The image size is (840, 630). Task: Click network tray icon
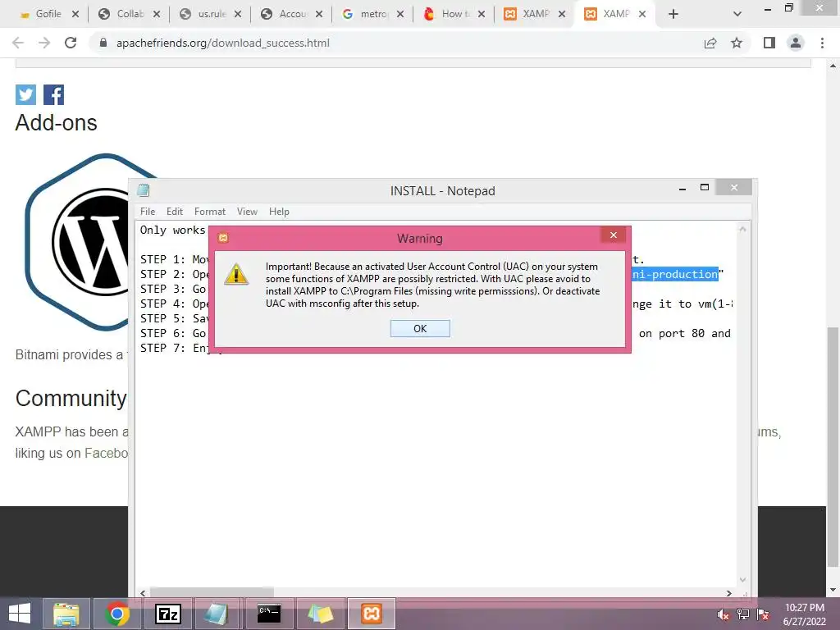pos(743,614)
